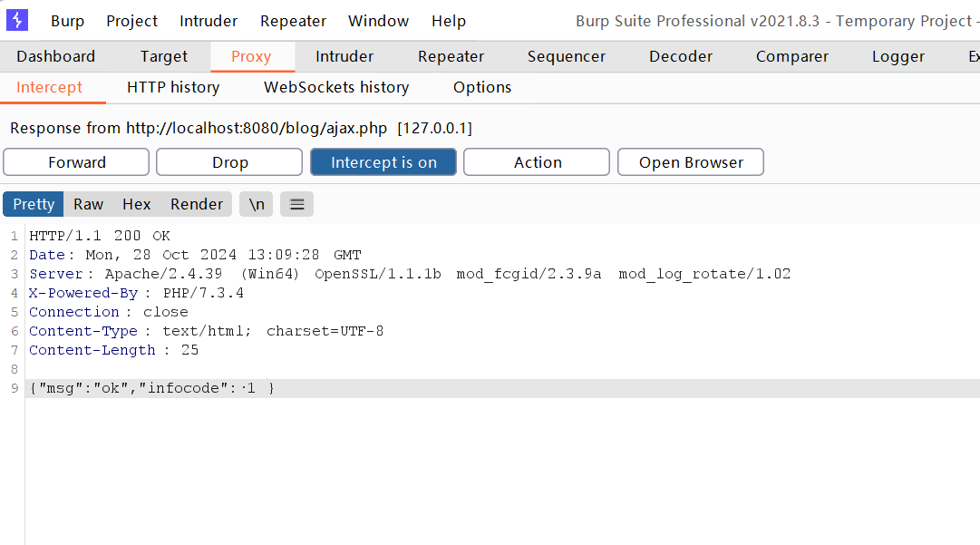
Task: Click the Open Browser button
Action: (691, 162)
